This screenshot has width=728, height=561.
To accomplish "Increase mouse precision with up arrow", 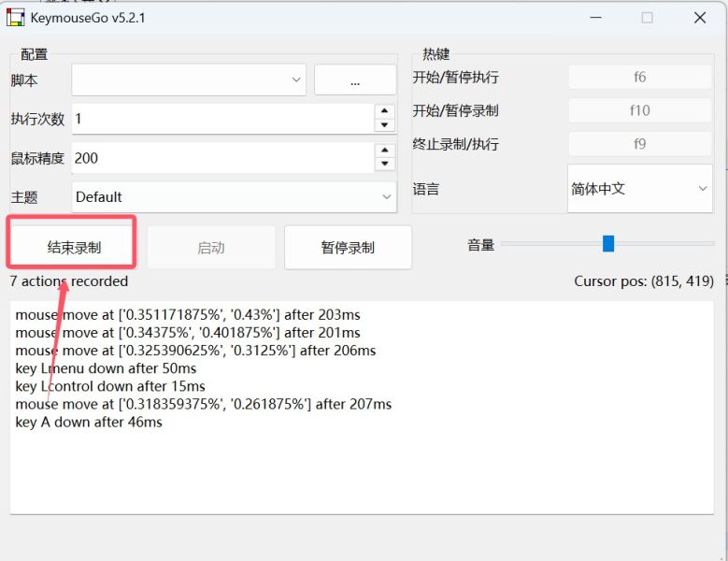I will tap(384, 150).
